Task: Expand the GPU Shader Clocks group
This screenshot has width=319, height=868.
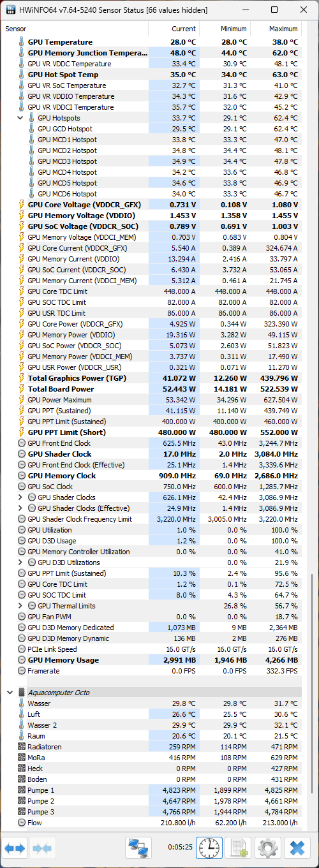Action: click(x=20, y=497)
